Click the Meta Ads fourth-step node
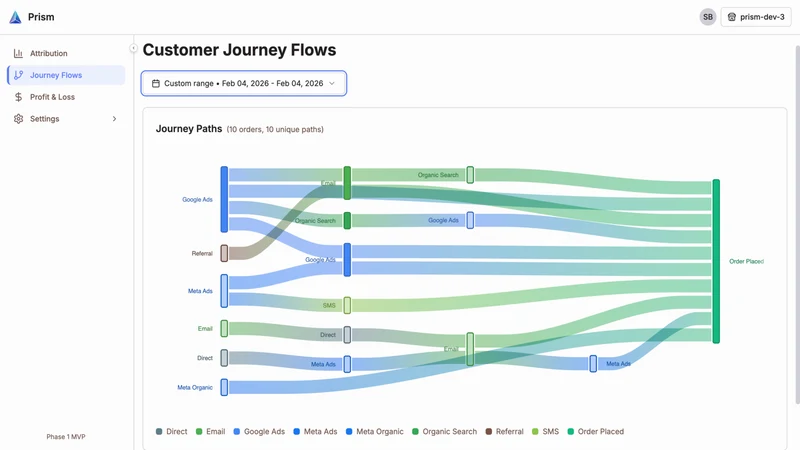 coord(593,364)
